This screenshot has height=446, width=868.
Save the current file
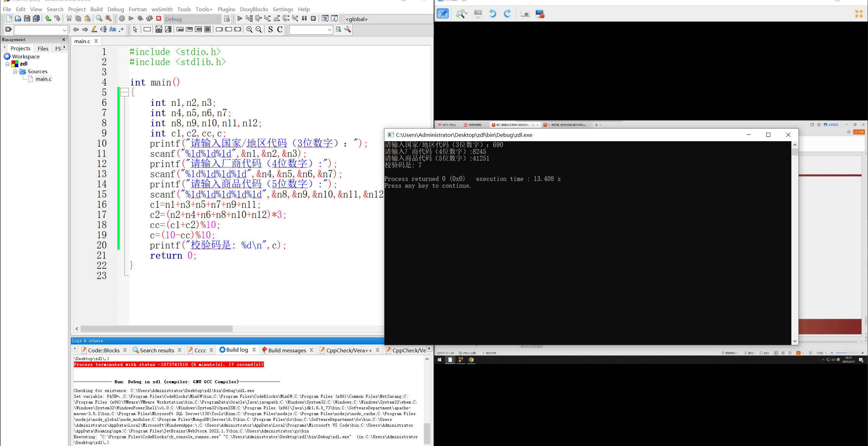[x=27, y=19]
